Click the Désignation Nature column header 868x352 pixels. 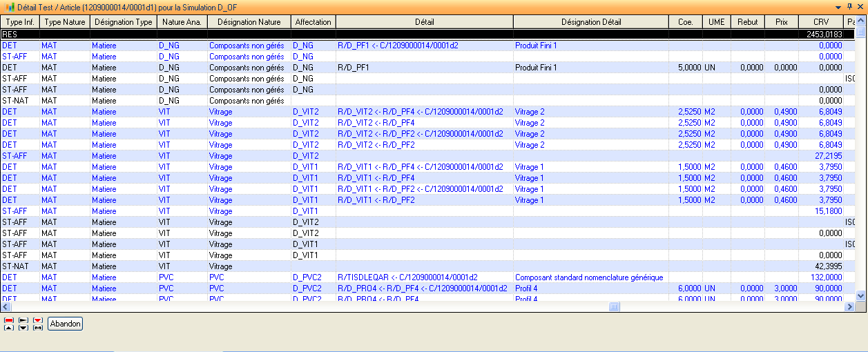249,22
